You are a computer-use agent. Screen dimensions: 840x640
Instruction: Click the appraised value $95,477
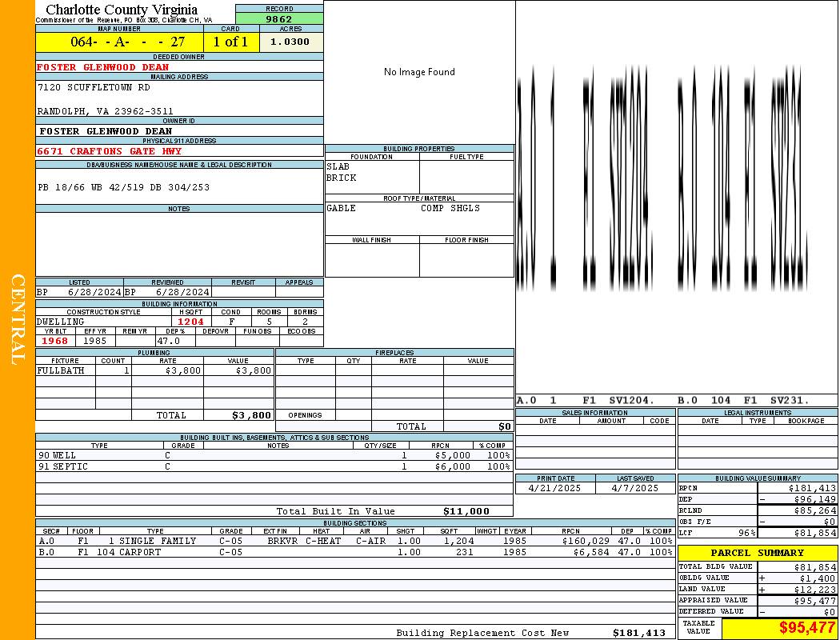point(814,601)
